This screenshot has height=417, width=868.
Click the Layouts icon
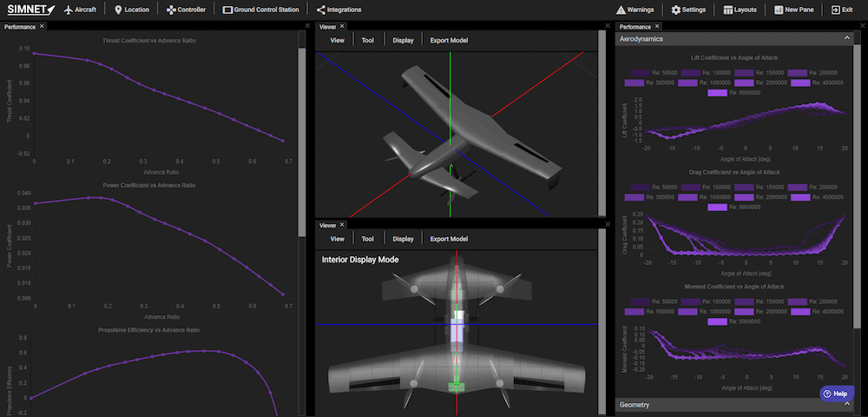click(x=728, y=10)
